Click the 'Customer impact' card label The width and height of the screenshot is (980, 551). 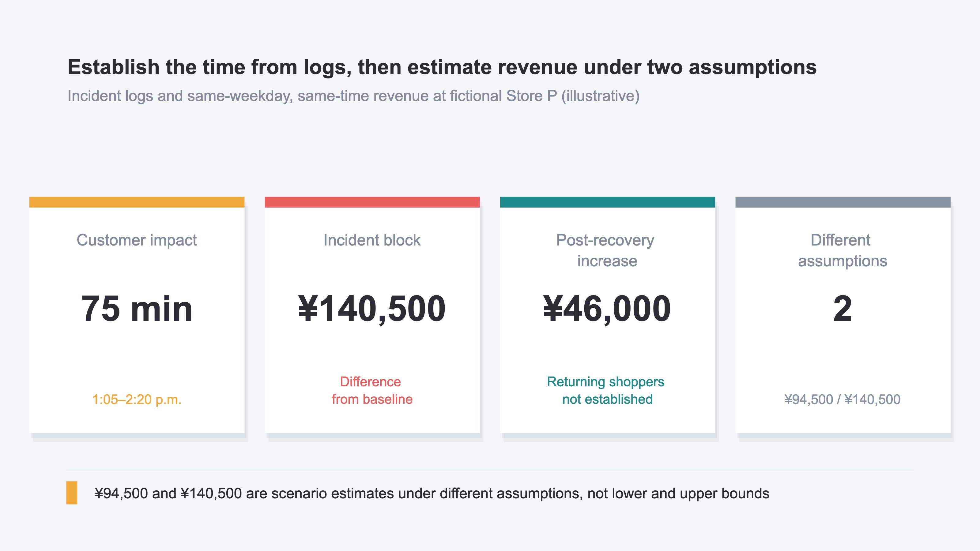coord(137,240)
